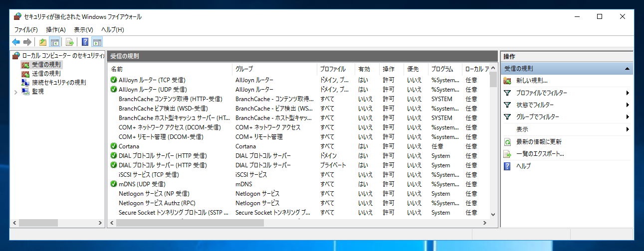Click the rule list horizontal scrollbar thumb
Screen dimensions: 644x251
point(191,223)
